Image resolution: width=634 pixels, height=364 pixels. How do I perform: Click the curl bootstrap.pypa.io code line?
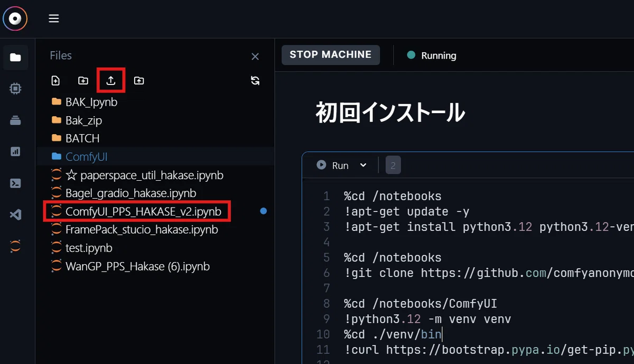[489, 350]
